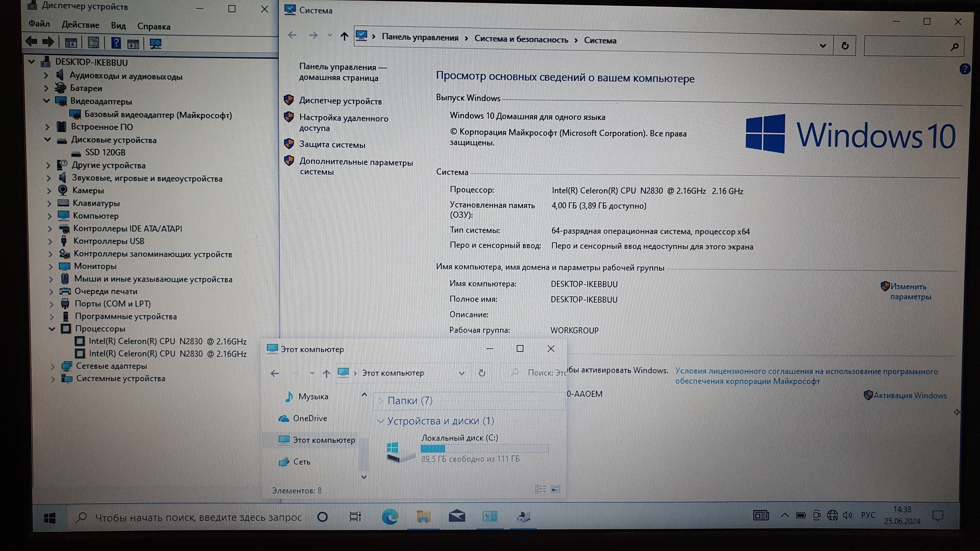Click the refresh button in System address bar

click(845, 46)
